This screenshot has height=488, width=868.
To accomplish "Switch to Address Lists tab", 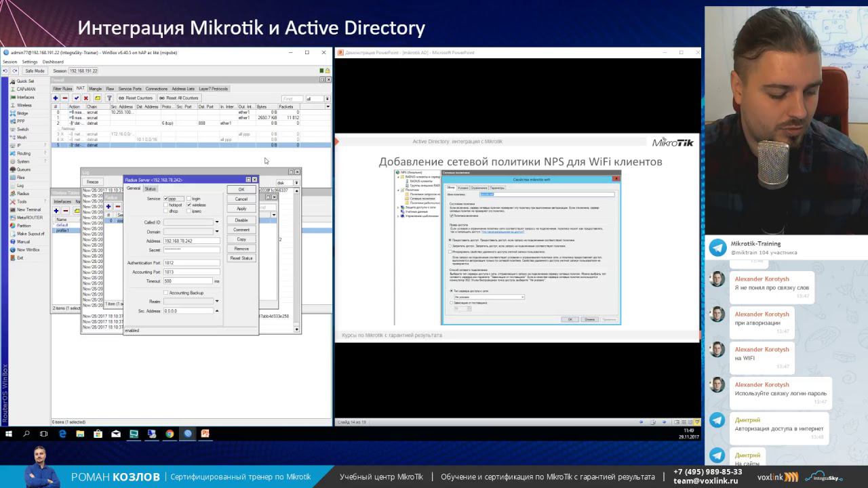I will click(183, 89).
